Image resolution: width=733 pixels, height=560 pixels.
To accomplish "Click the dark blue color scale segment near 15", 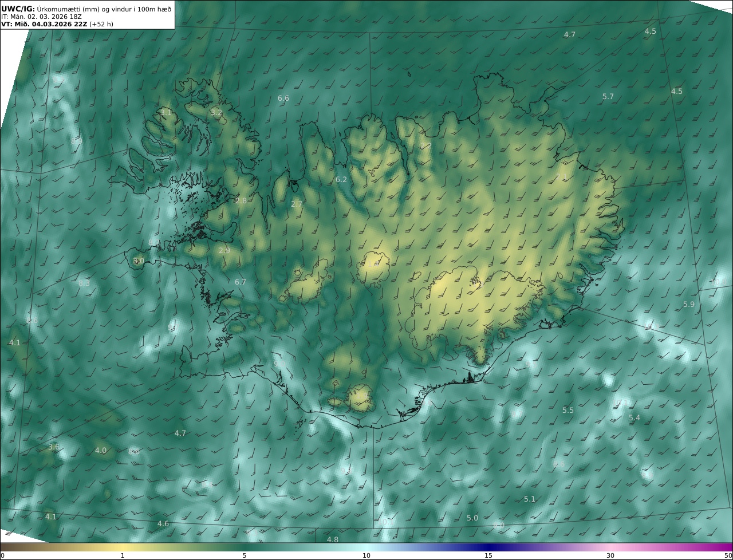I will coord(488,547).
